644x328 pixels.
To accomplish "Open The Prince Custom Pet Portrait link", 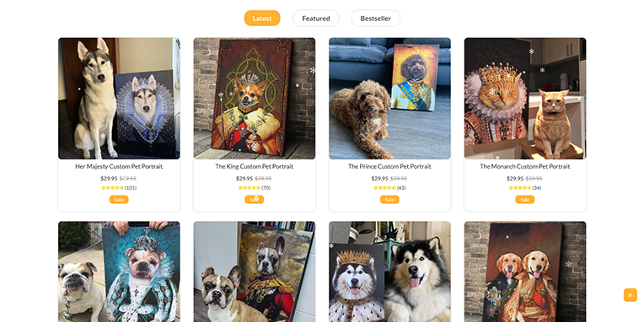I will click(389, 166).
